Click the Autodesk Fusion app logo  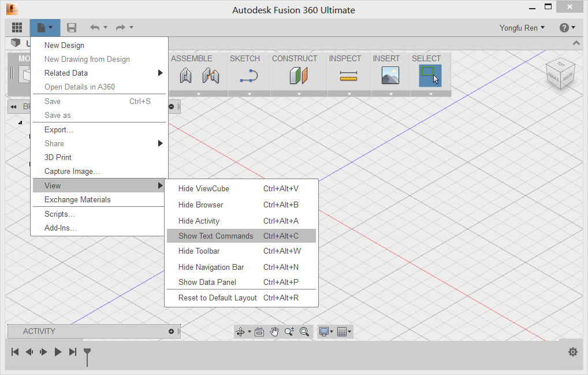[x=12, y=9]
